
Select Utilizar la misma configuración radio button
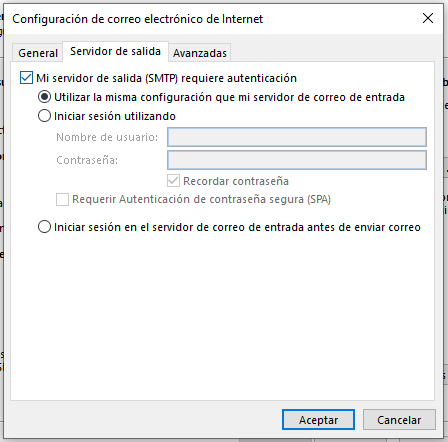(x=44, y=97)
